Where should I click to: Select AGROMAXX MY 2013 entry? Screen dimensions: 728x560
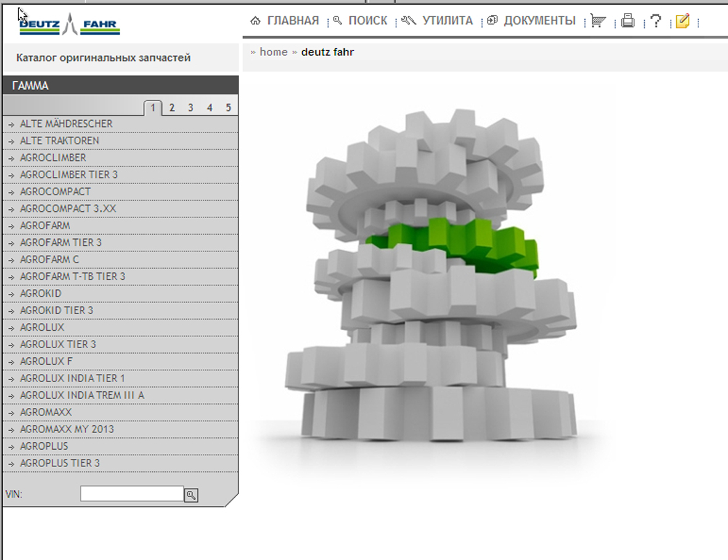click(67, 429)
